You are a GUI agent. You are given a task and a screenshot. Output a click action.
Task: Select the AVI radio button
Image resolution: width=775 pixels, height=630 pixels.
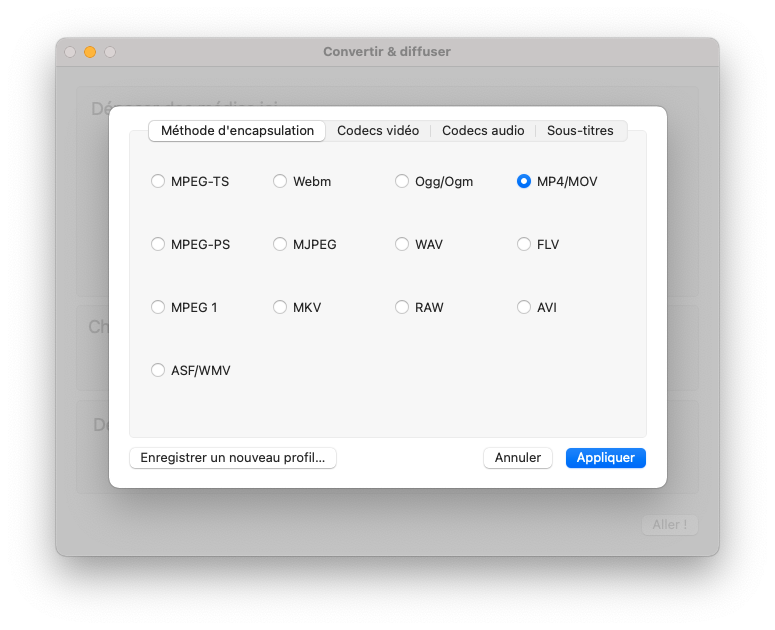tap(524, 307)
